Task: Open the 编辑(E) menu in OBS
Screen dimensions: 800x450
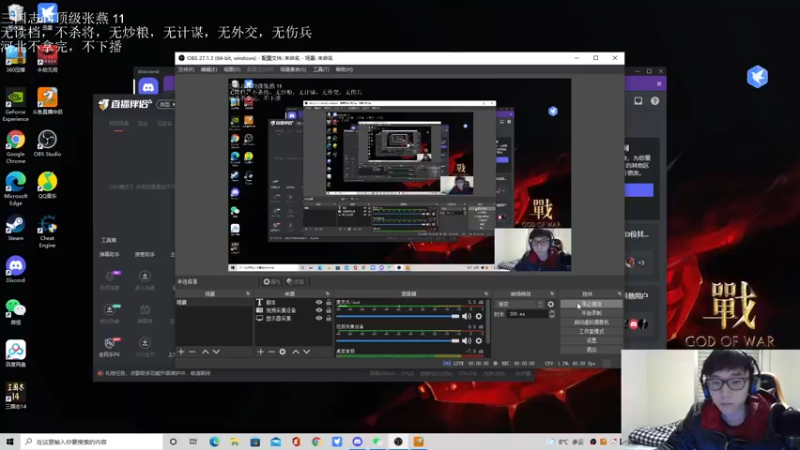Action: click(209, 69)
